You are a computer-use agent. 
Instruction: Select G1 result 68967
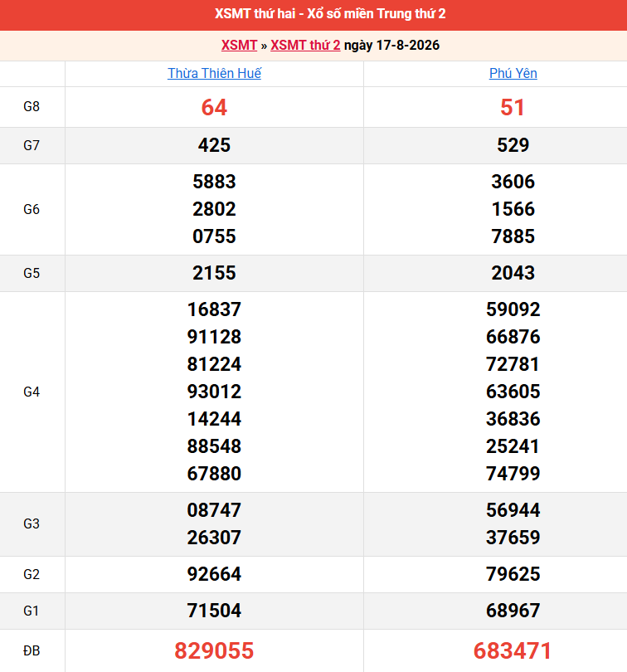[x=513, y=611]
